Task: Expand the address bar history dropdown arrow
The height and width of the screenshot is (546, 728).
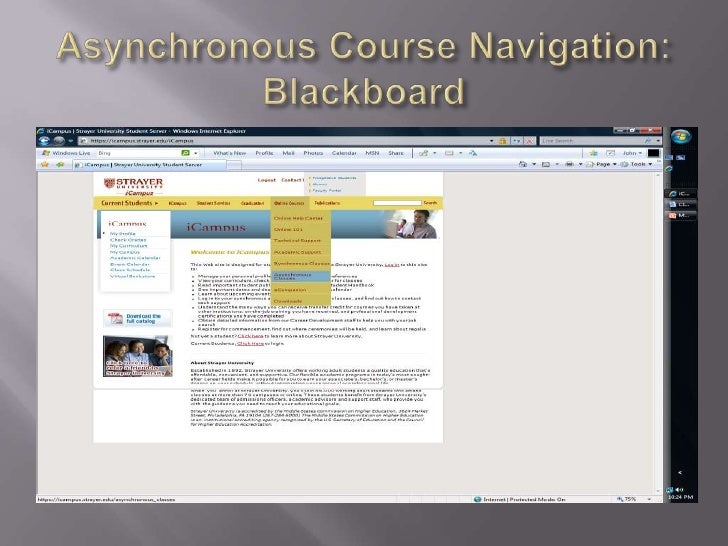Action: [492, 141]
